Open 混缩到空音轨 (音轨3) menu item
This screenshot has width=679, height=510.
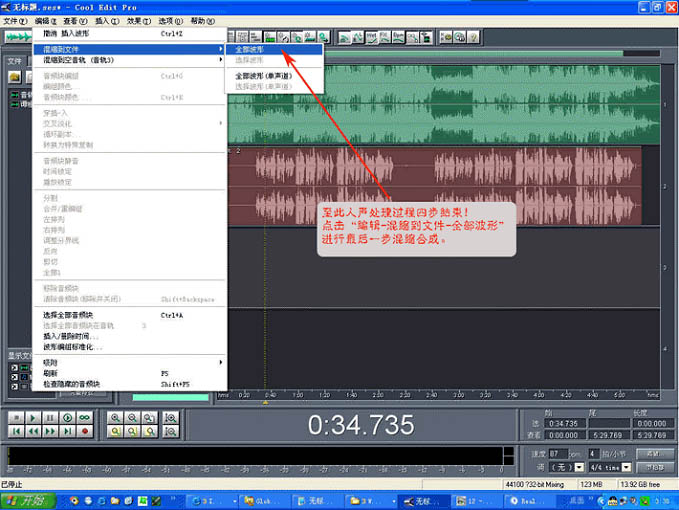click(129, 60)
